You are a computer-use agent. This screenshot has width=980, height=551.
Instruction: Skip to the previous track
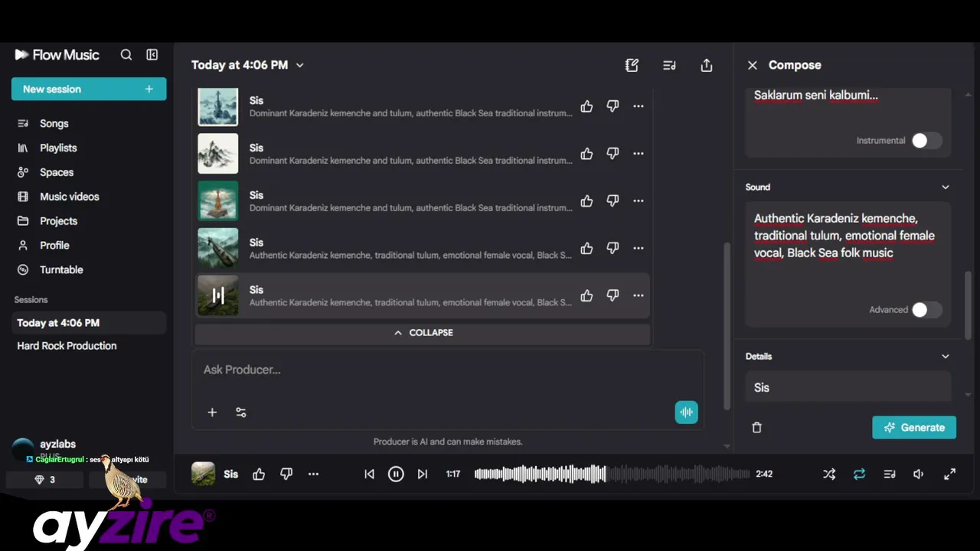tap(369, 474)
